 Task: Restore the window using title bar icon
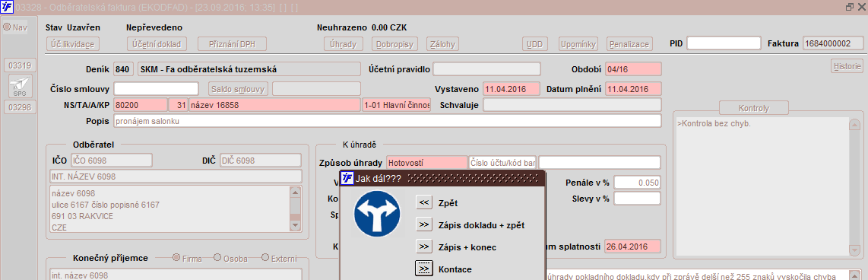coord(849,7)
